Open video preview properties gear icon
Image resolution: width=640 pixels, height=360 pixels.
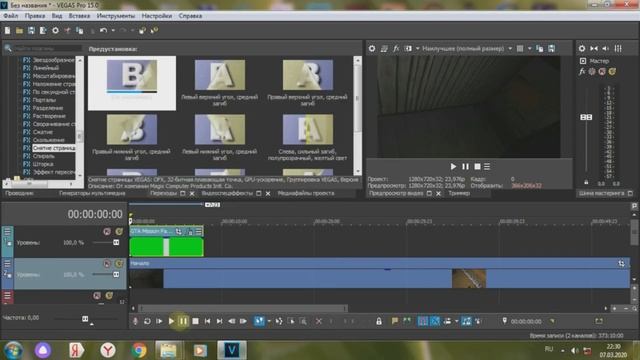tap(372, 49)
